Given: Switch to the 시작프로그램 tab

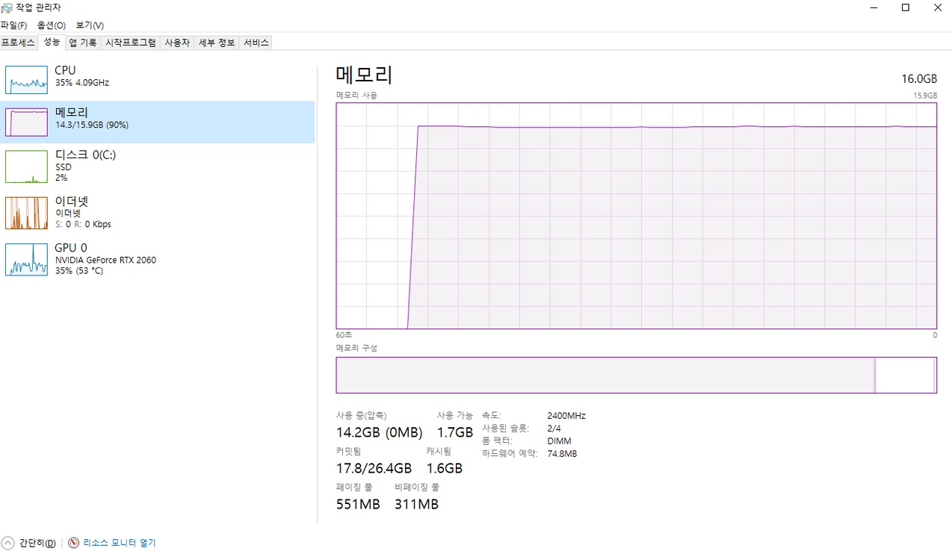Looking at the screenshot, I should (130, 43).
